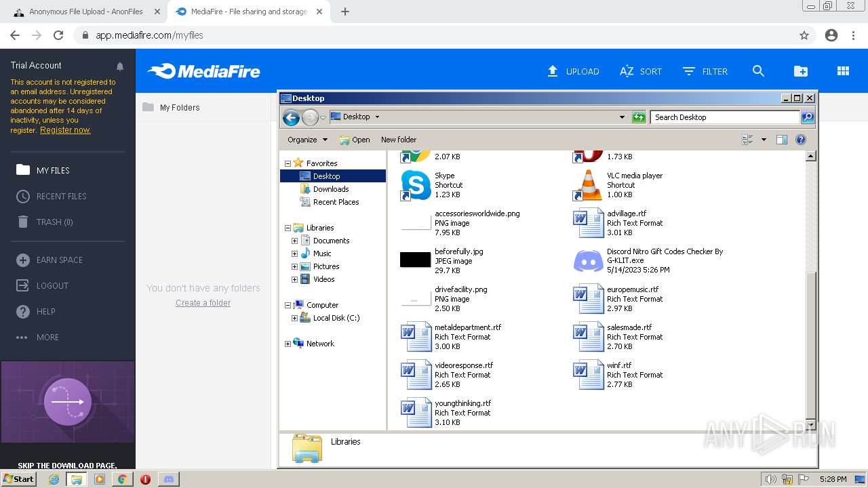Expand the Music library node
This screenshot has width=868, height=488.
[294, 253]
